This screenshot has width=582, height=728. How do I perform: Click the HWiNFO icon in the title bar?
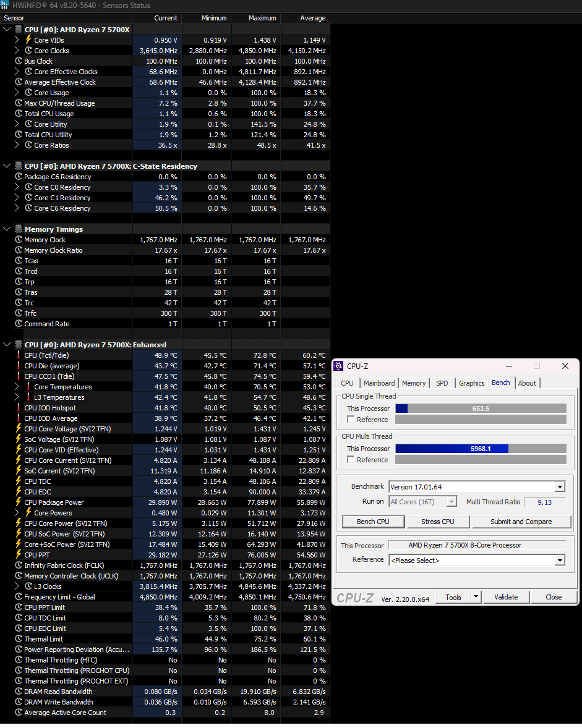point(5,5)
